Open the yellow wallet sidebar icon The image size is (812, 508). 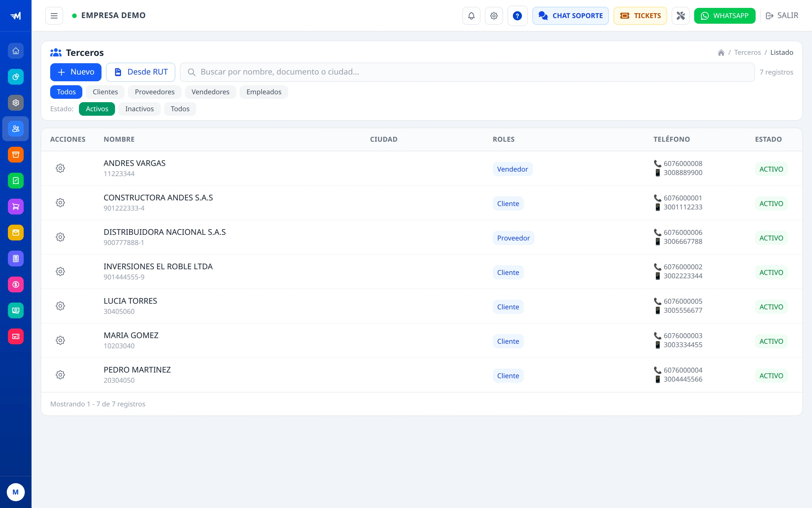[x=16, y=233]
